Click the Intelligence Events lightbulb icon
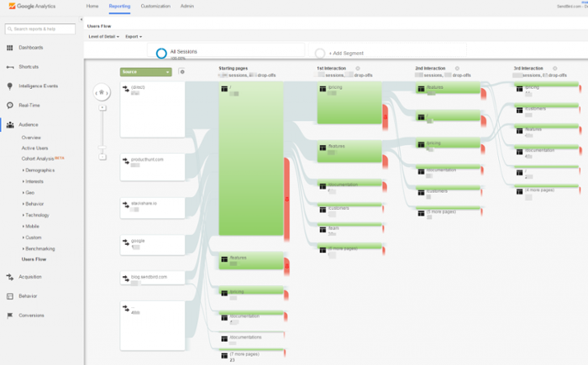The width and height of the screenshot is (588, 365). (10, 86)
